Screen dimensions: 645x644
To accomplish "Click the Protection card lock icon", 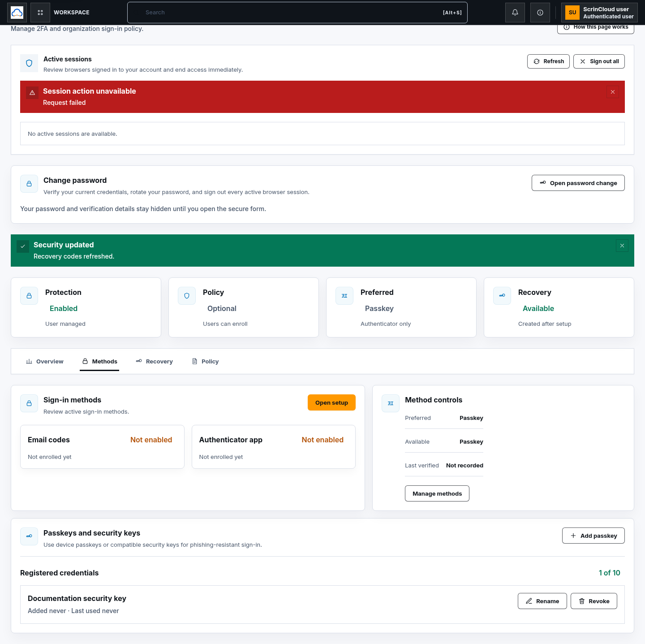I will tap(29, 296).
